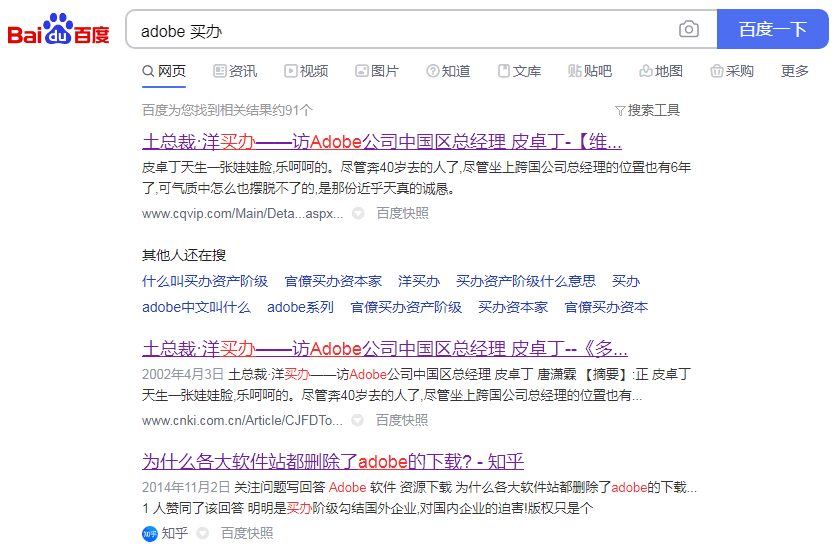This screenshot has width=836, height=548.
Task: Go to the 贴吧 tab
Action: 590,71
